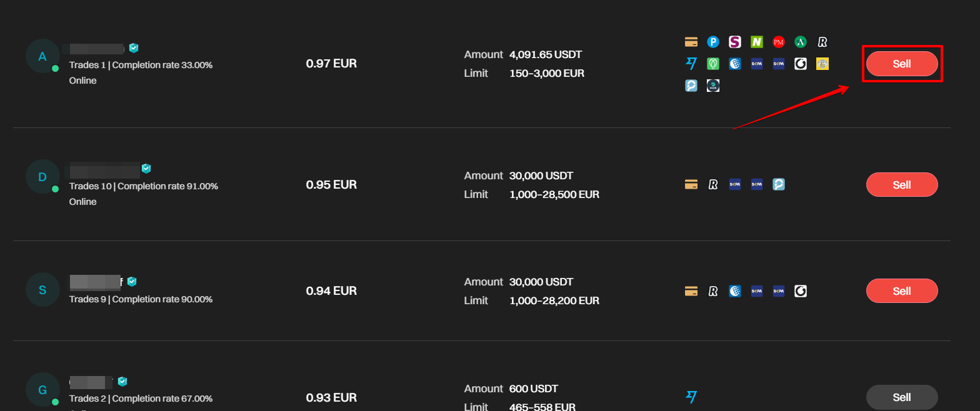Click the bank card icon in 0.95 EUR offer
Screen dimensions: 980x411
691,184
